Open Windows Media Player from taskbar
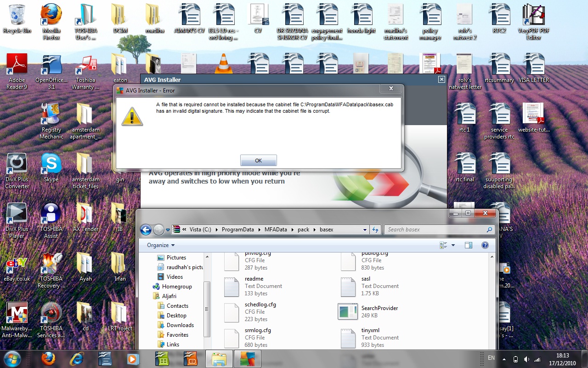588x368 pixels. tap(133, 358)
